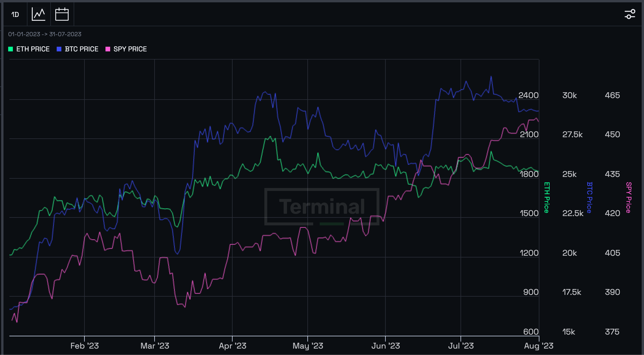Click the blue BTC legend color square
The height and width of the screenshot is (355, 644).
[59, 49]
